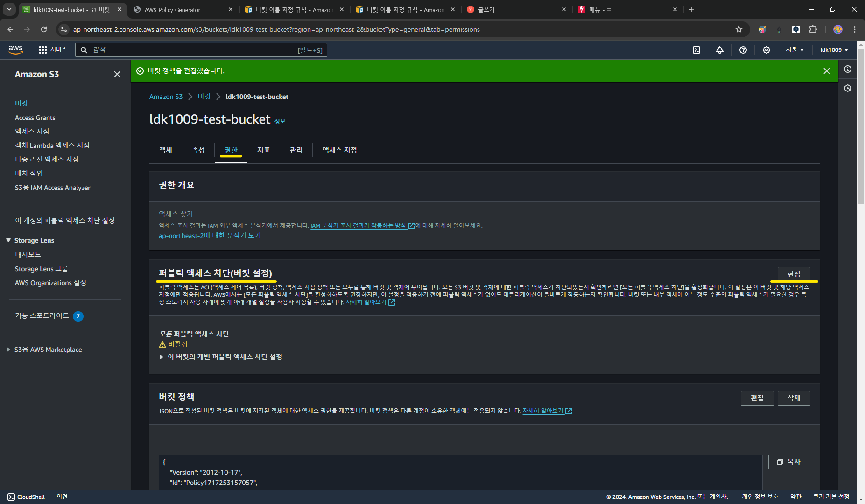The height and width of the screenshot is (504, 865).
Task: Click CloudShell in the footer
Action: pyautogui.click(x=26, y=497)
